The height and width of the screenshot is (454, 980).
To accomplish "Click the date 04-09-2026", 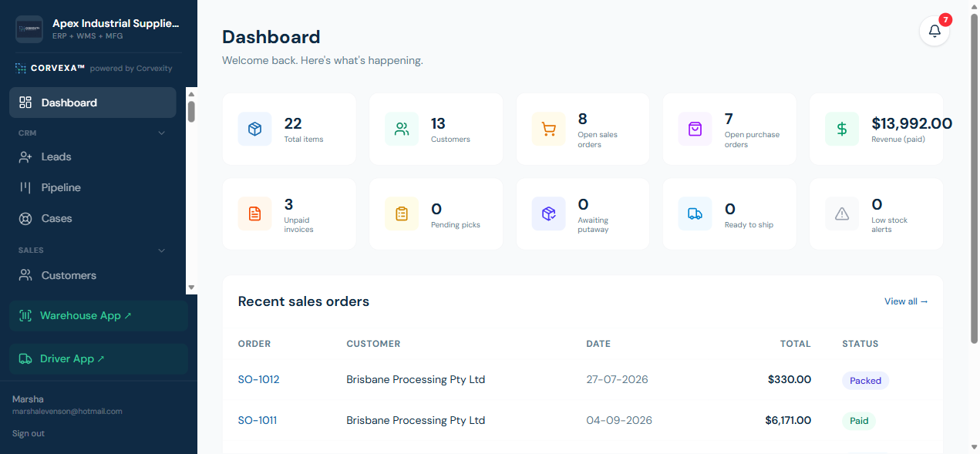I will [x=619, y=420].
